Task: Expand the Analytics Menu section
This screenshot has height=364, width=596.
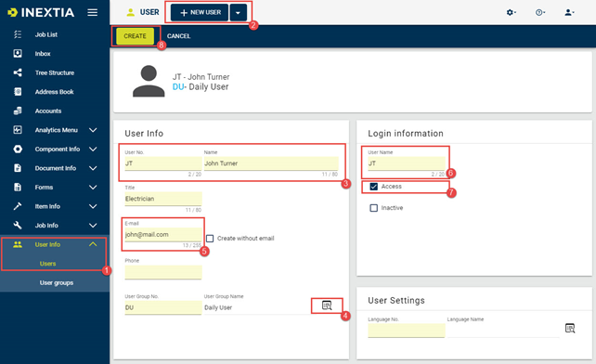Action: (93, 130)
